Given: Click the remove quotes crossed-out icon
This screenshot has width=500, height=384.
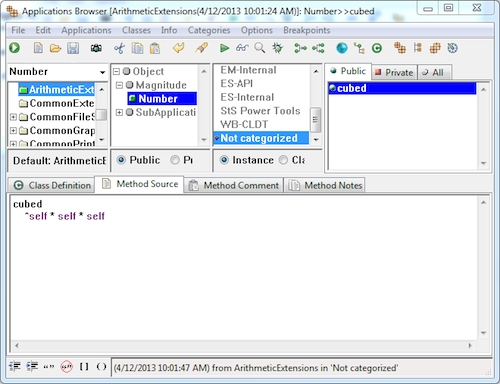Looking at the screenshot, I should click(67, 367).
